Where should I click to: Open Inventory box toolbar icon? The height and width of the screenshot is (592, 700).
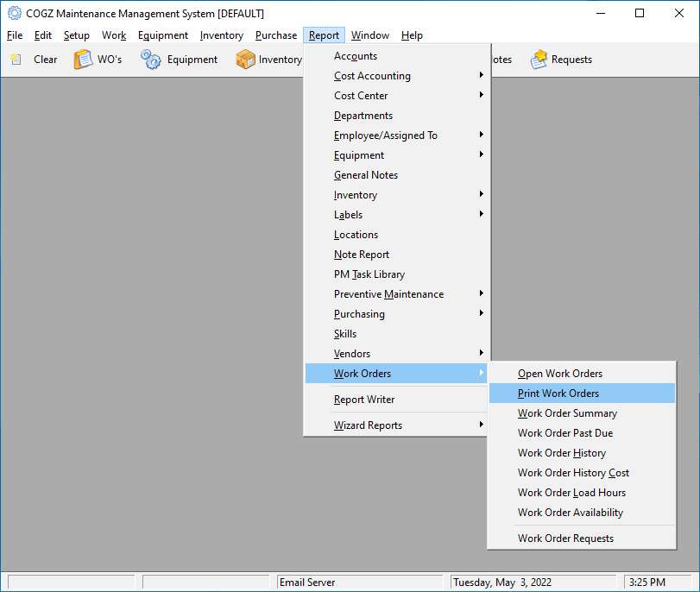[245, 60]
